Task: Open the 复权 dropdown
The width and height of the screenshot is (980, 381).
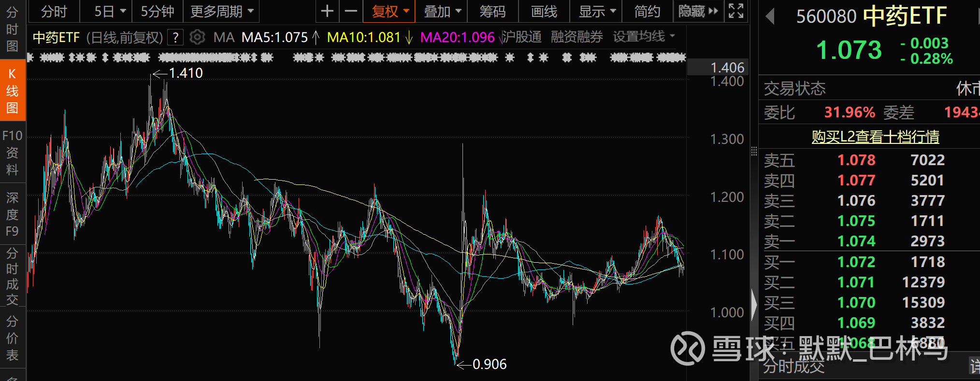Action: (x=390, y=11)
